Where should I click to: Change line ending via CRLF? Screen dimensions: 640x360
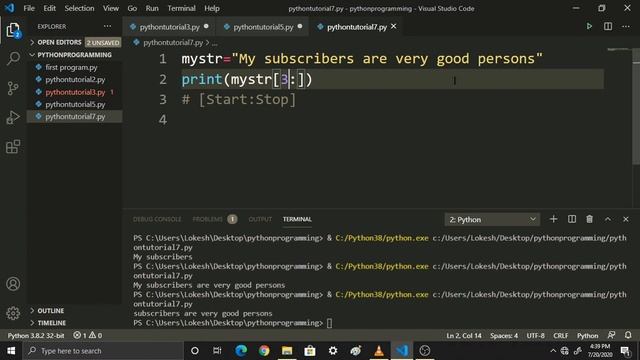[x=560, y=336]
